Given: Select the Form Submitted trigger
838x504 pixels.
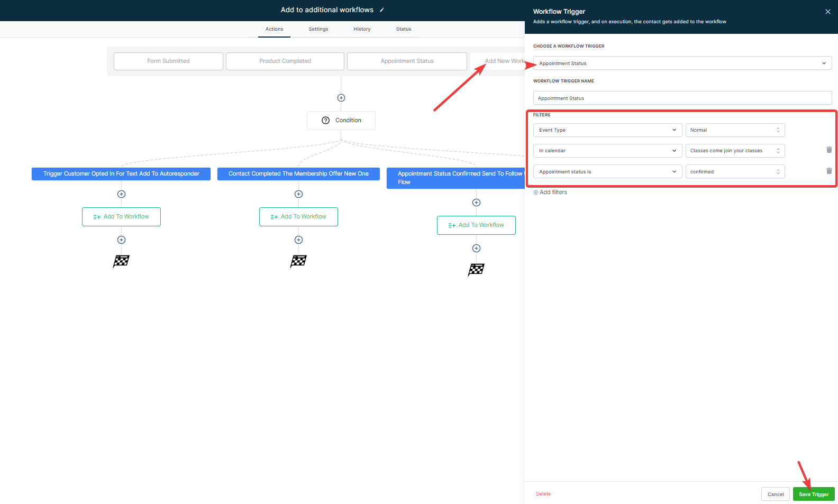Looking at the screenshot, I should [168, 61].
